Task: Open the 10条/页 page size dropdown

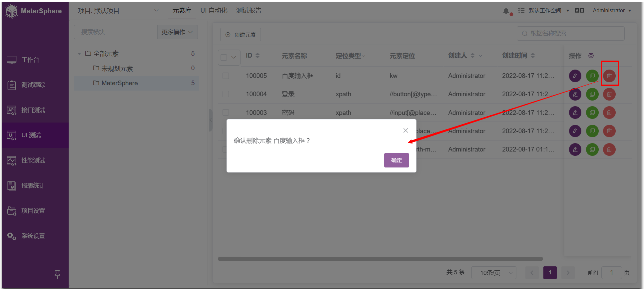Action: (x=494, y=273)
